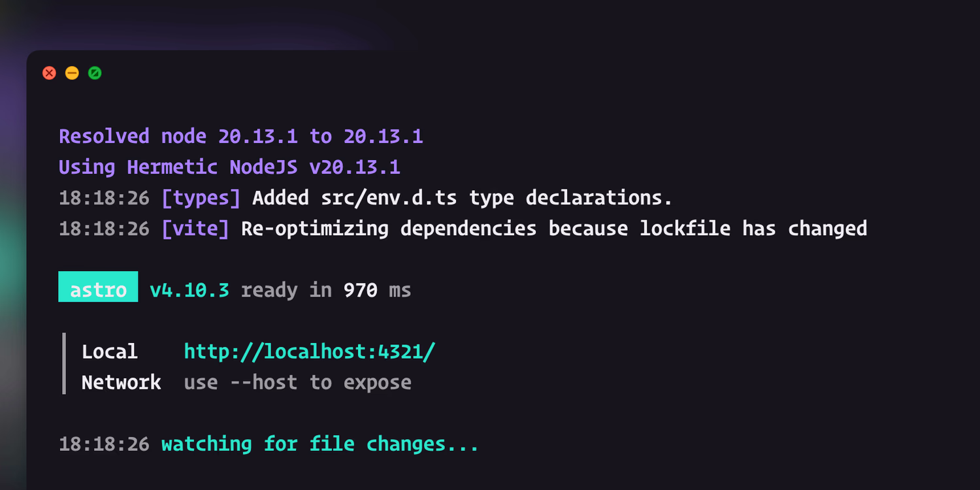Click the 'watching for file changes...' text
The image size is (980, 490).
[x=320, y=444]
